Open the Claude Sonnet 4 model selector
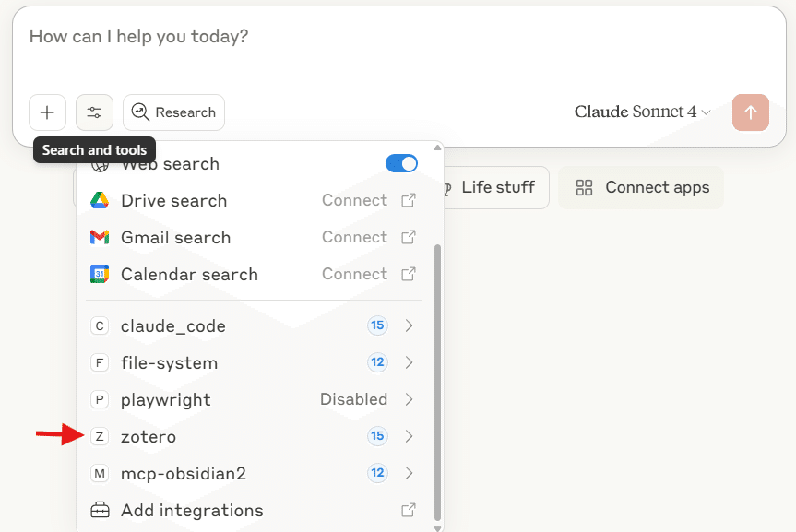Screen dimensions: 796x532 [x=642, y=112]
